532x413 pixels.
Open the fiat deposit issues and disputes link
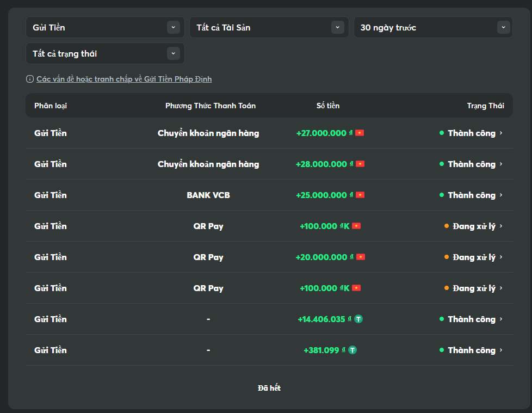point(124,79)
